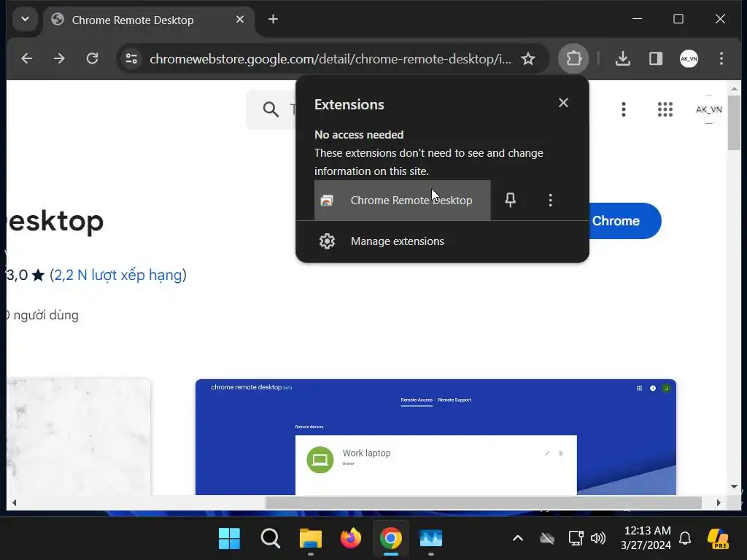Click the PRE badge icon in taskbar corner

point(719,539)
